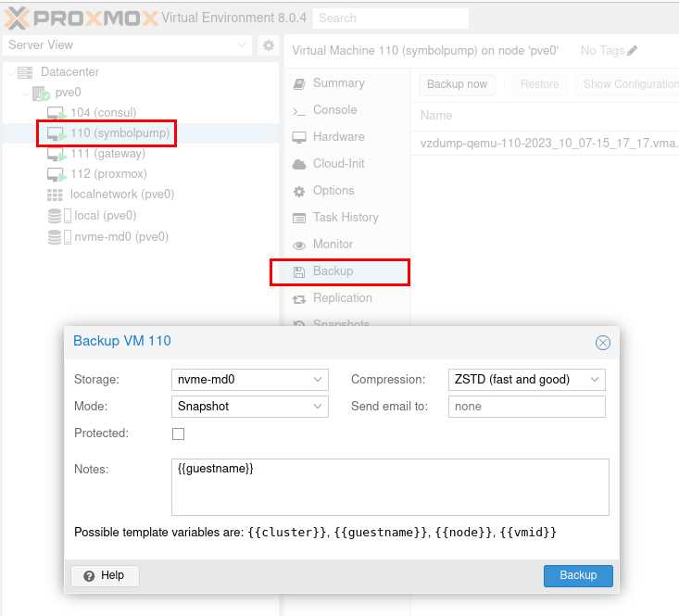The height and width of the screenshot is (616, 679).
Task: Click the Proxmox logo
Action: pyautogui.click(x=82, y=19)
